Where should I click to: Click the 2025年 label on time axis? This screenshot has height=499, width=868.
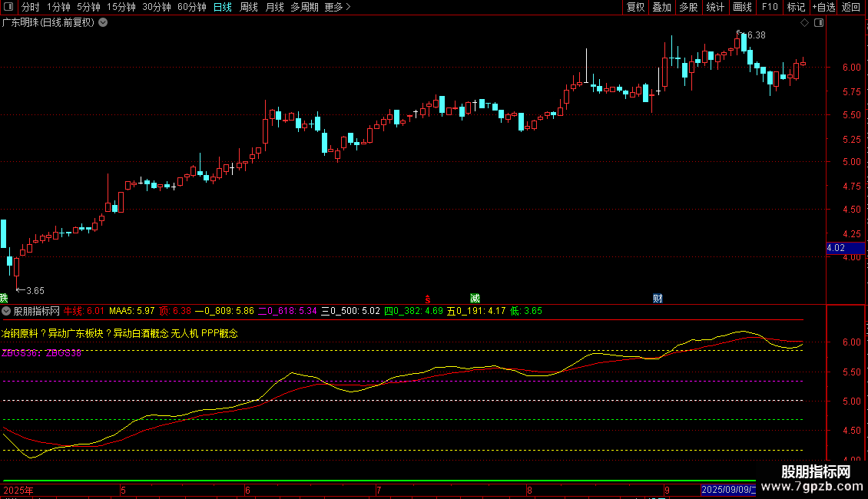coord(18,490)
